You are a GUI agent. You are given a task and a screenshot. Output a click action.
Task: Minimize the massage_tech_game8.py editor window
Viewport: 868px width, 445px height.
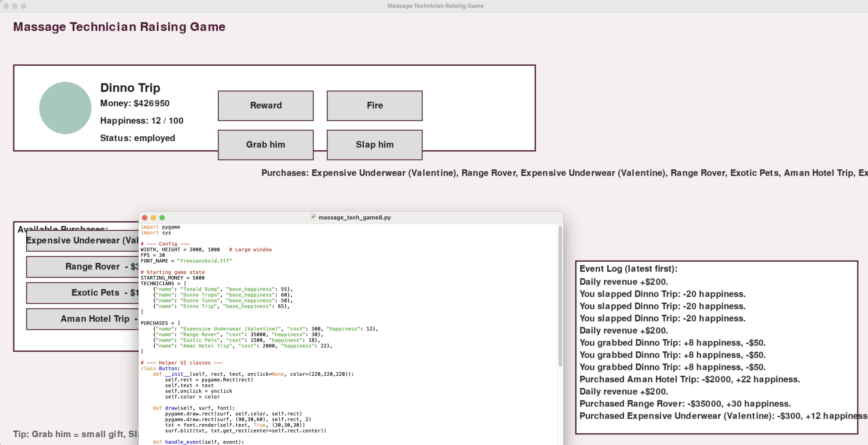(x=153, y=218)
